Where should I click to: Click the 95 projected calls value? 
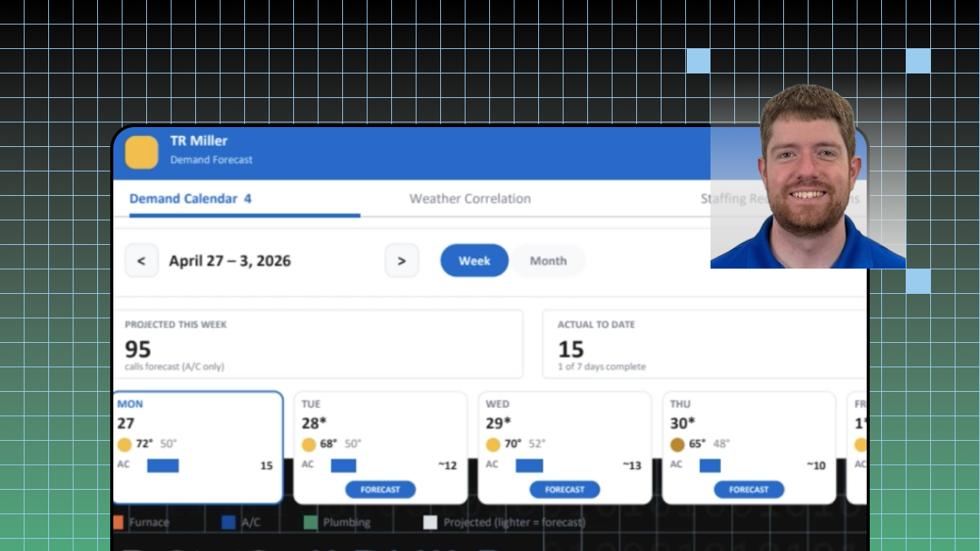(x=138, y=349)
